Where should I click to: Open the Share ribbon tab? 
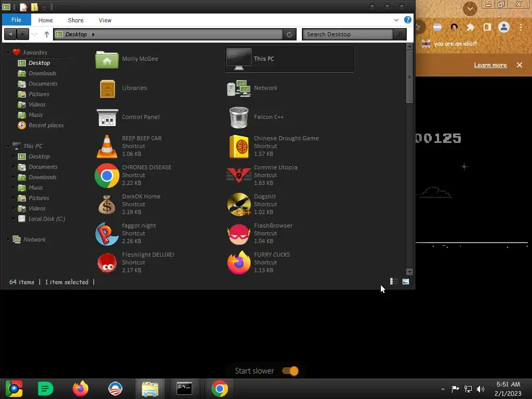click(x=76, y=20)
